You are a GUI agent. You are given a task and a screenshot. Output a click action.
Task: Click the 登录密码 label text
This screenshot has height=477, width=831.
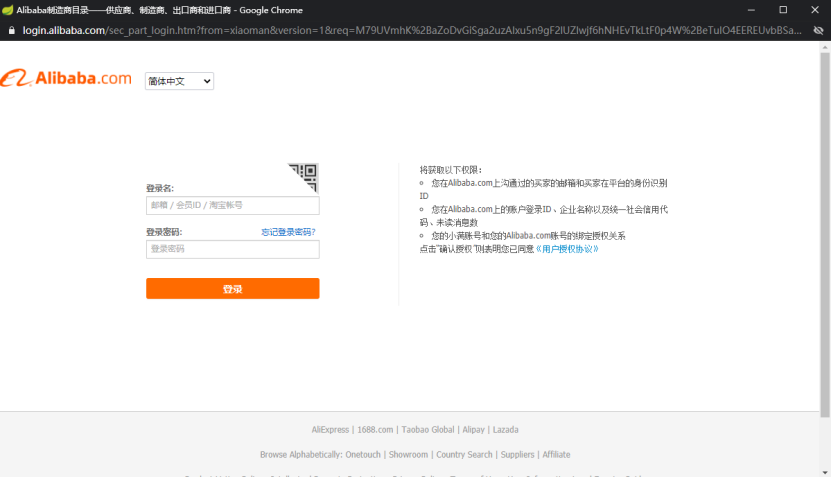pyautogui.click(x=164, y=232)
